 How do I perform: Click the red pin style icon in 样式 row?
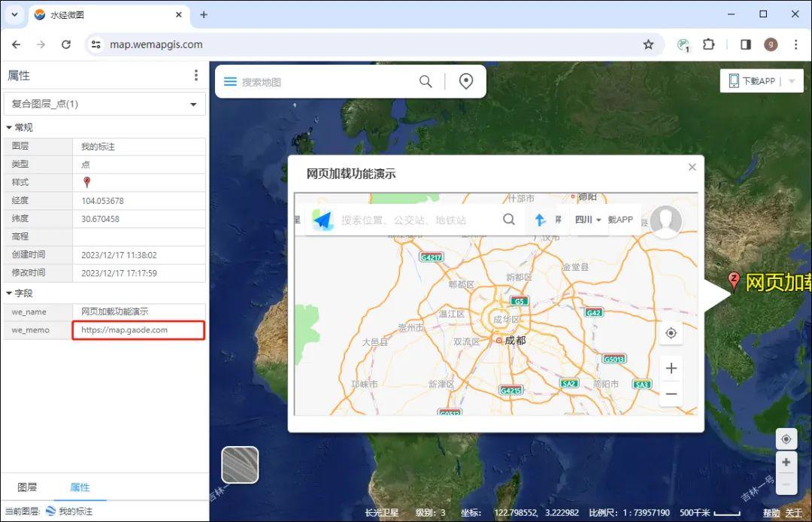coord(86,182)
